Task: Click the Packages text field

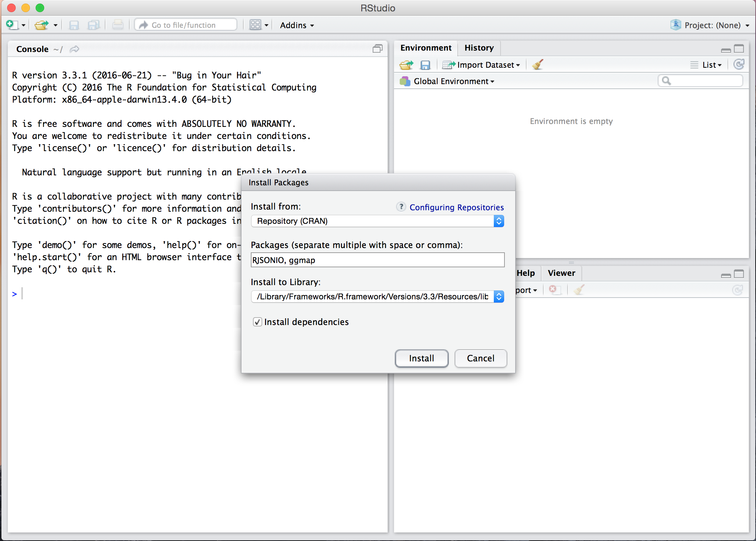Action: [x=378, y=260]
